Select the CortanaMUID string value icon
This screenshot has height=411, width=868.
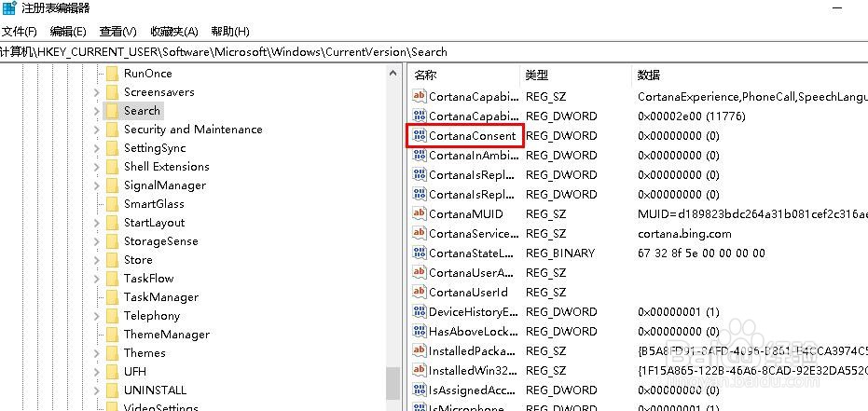420,214
